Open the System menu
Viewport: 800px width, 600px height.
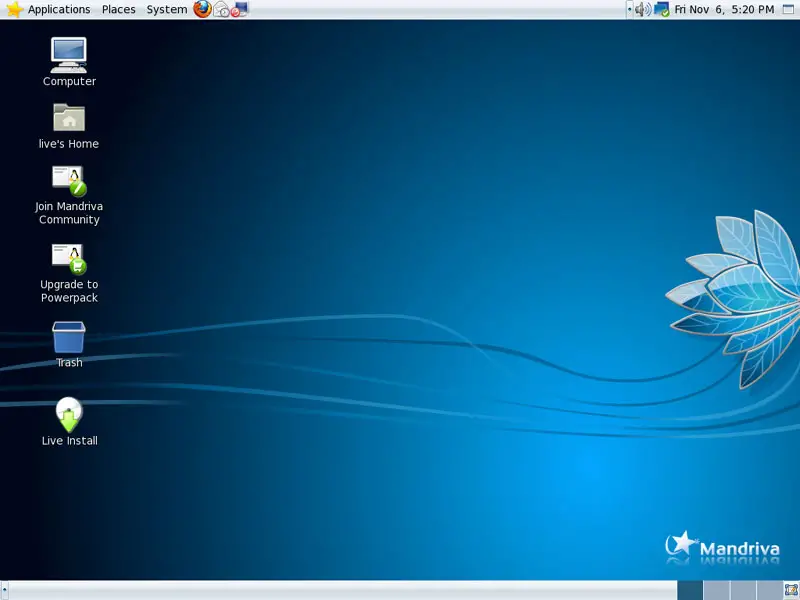click(x=166, y=9)
